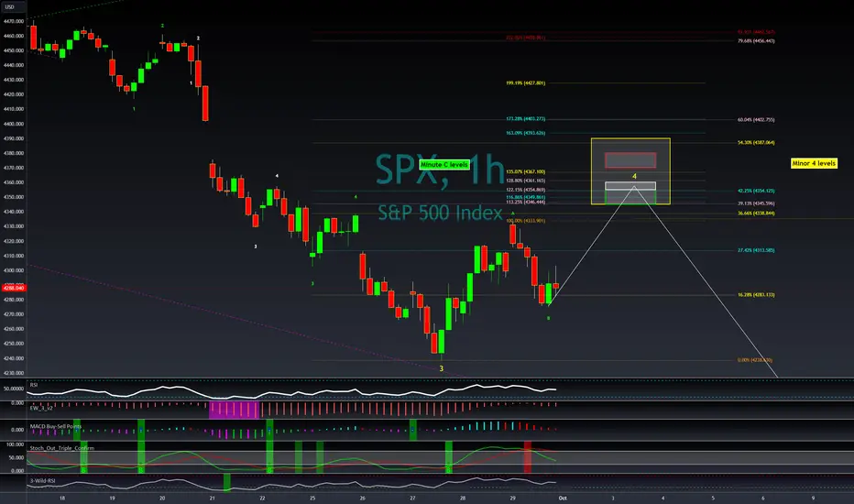This screenshot has height=504, width=854.
Task: Select the 4400.000 price axis label
Action: [14, 124]
